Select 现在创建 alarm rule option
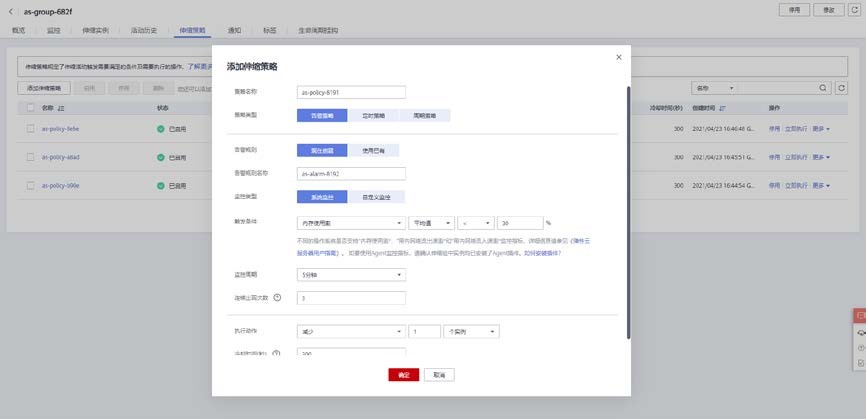Screen dimensions: 866x419 [x=322, y=150]
